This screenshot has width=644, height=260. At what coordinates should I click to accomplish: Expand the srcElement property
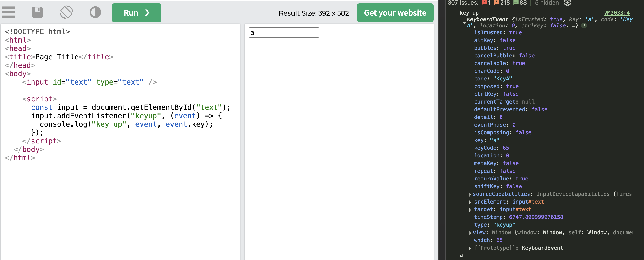point(470,202)
